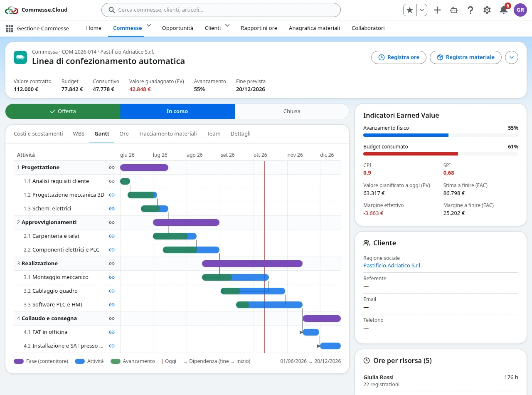Open the Pastificio Adriatico S.r.l. link
Viewport: 532px width, 395px height.
(x=392, y=265)
